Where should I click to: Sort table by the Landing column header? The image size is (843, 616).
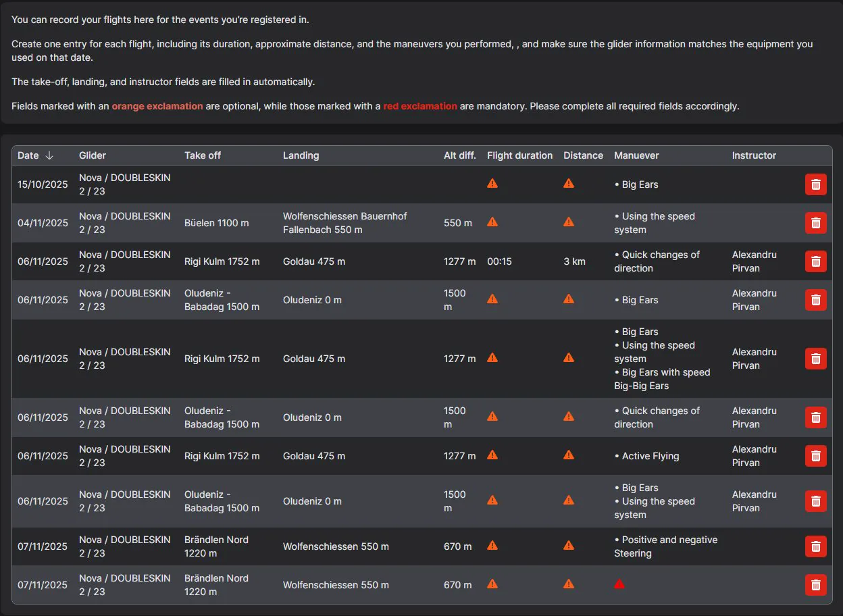[x=301, y=155]
